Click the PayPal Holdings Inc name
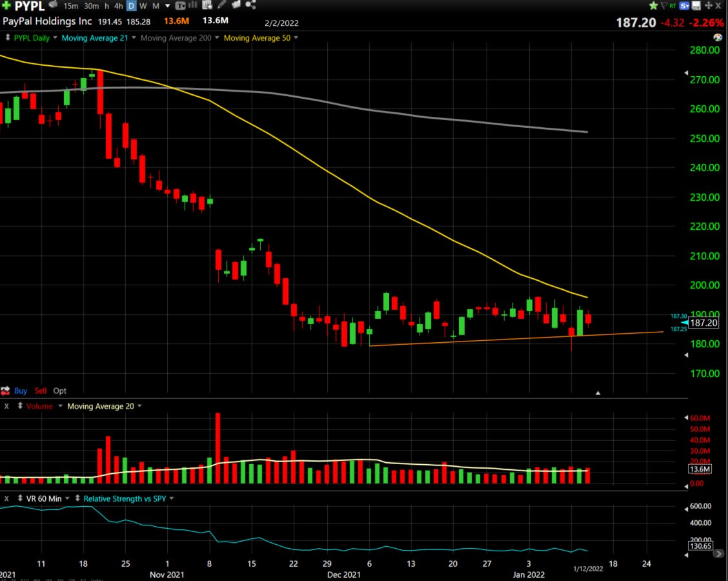Viewport: 728px width, 581px height. 47,21
